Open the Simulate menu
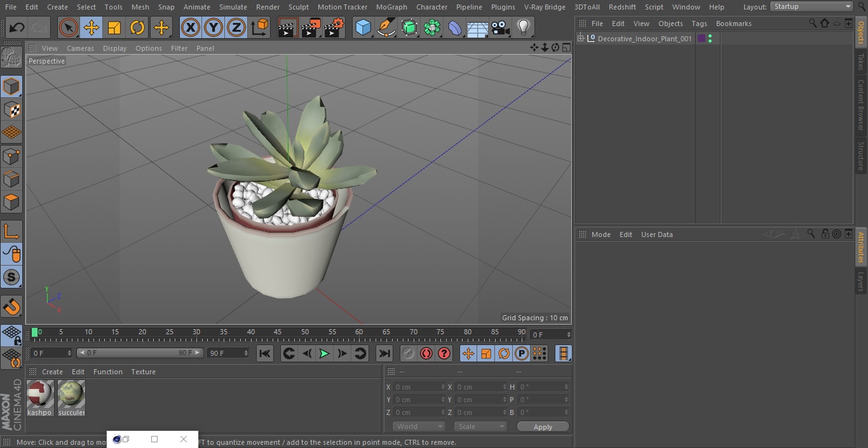868x448 pixels. click(233, 7)
